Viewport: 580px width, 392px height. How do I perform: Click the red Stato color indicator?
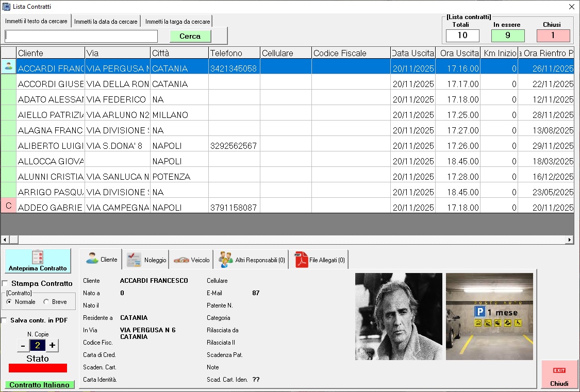(38, 368)
